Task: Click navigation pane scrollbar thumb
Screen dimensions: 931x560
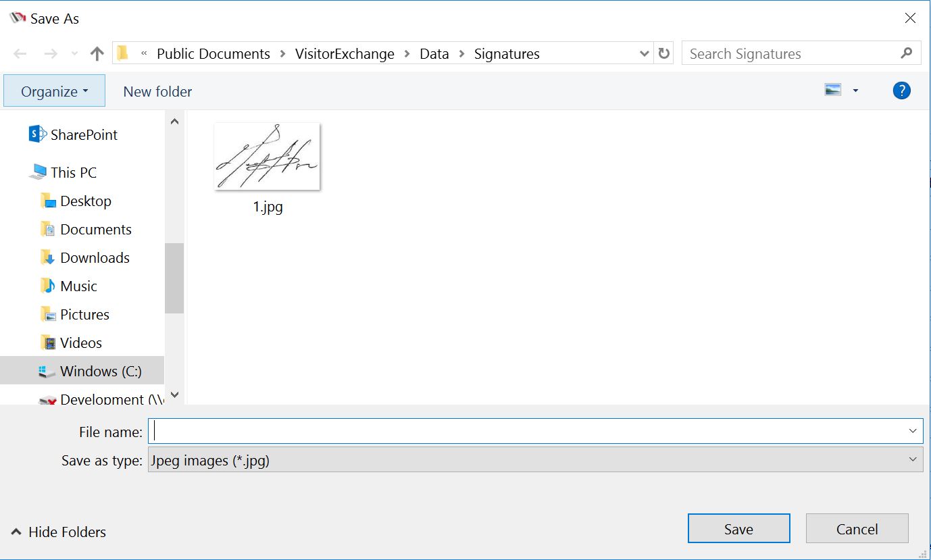Action: [x=174, y=278]
